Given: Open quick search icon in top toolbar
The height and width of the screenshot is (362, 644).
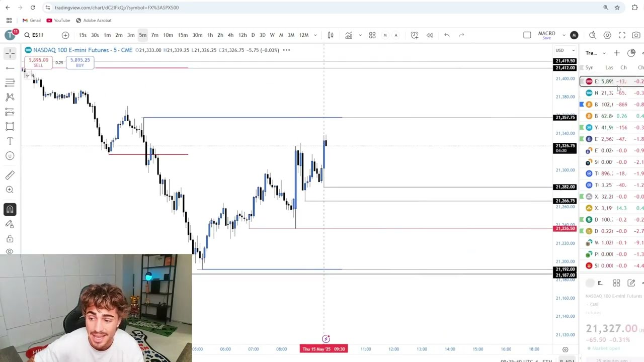Looking at the screenshot, I should [593, 35].
